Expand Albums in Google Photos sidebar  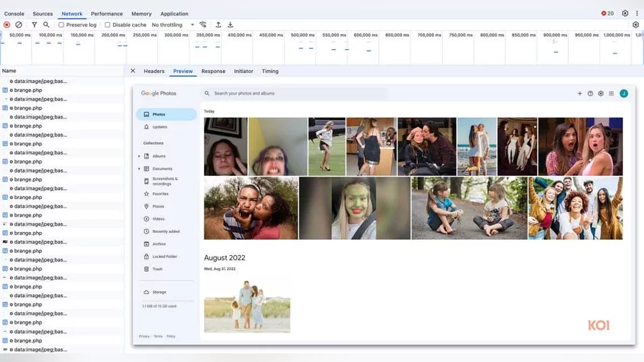(x=139, y=156)
